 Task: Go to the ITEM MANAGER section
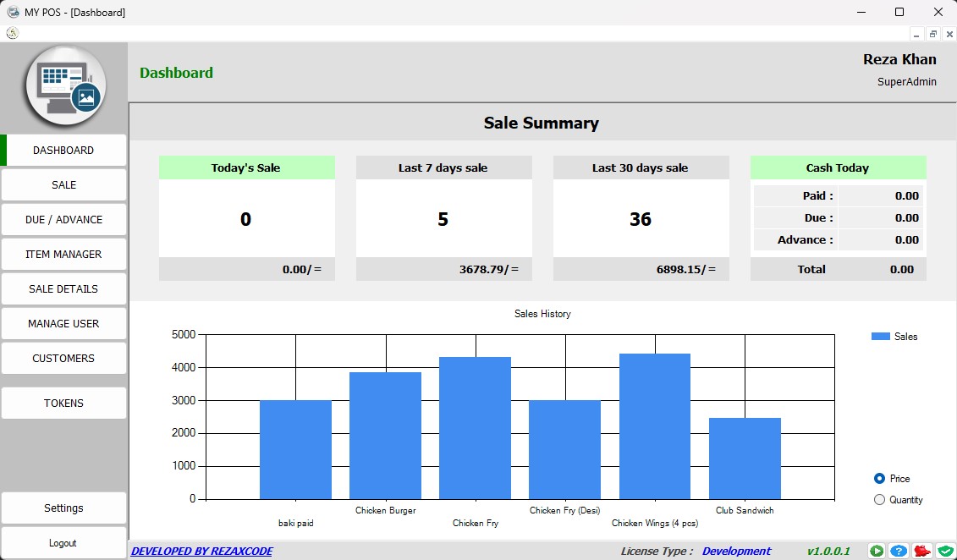(x=63, y=254)
